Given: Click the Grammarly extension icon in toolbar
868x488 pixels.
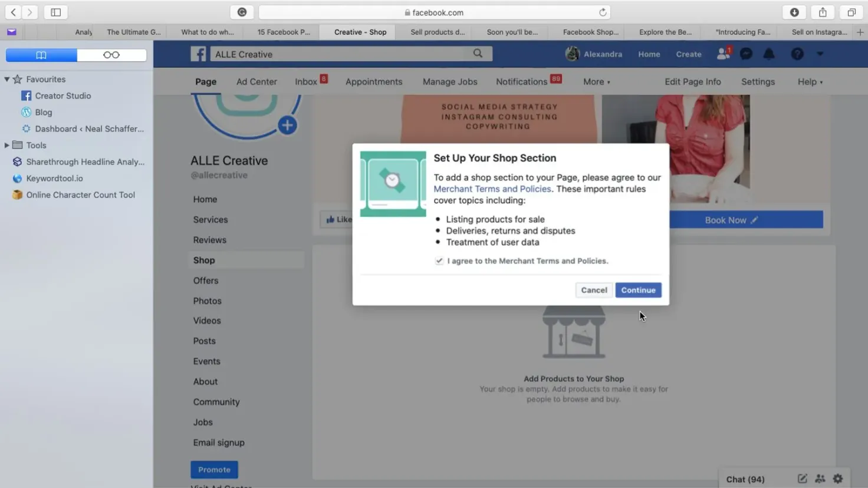Looking at the screenshot, I should (x=242, y=12).
